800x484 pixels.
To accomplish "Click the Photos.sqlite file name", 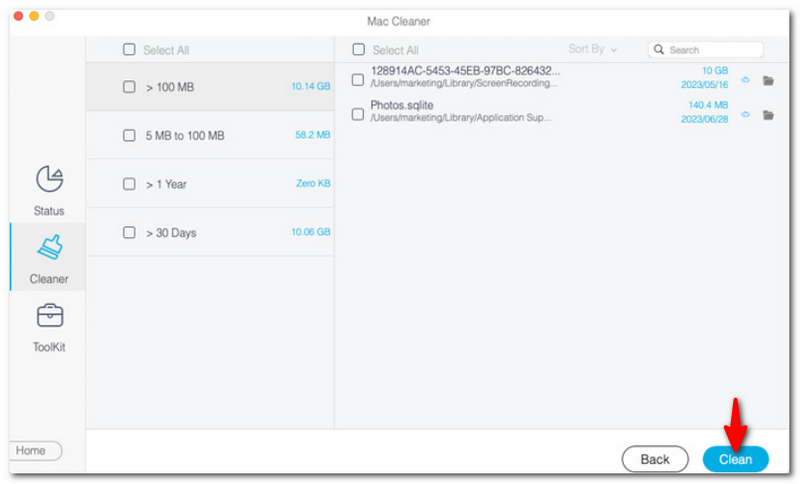I will click(x=402, y=105).
